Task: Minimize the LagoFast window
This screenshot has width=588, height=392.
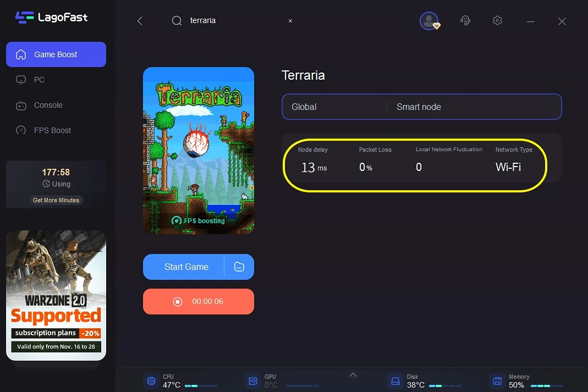Action: (531, 22)
